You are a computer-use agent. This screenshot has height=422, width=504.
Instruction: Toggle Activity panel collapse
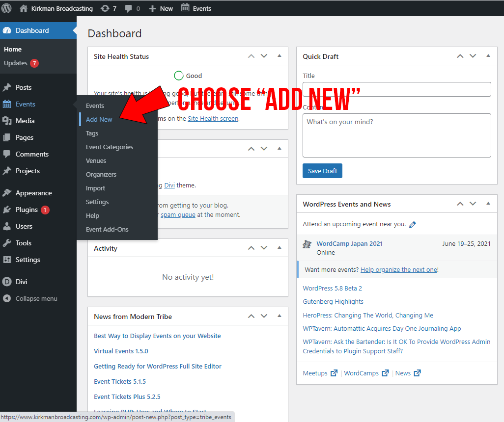280,248
